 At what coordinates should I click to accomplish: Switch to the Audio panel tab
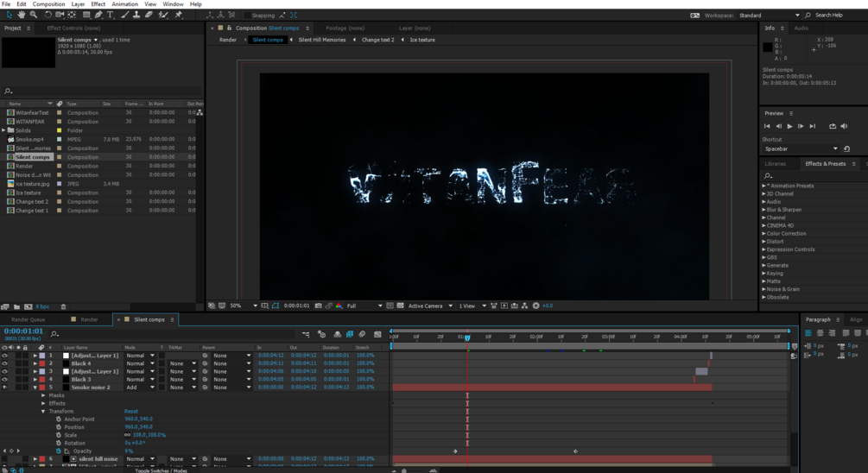pyautogui.click(x=801, y=28)
